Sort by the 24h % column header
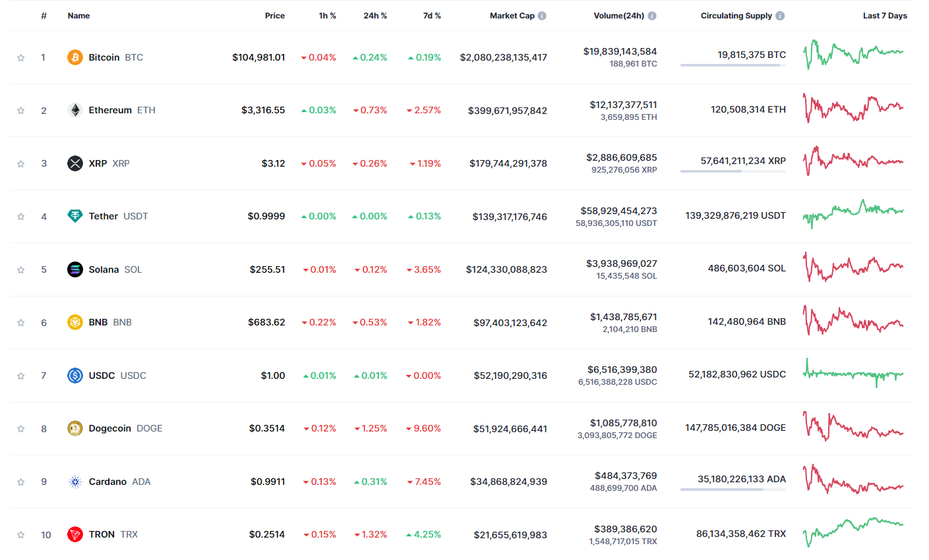Screen dimensions: 929x560 click(375, 16)
